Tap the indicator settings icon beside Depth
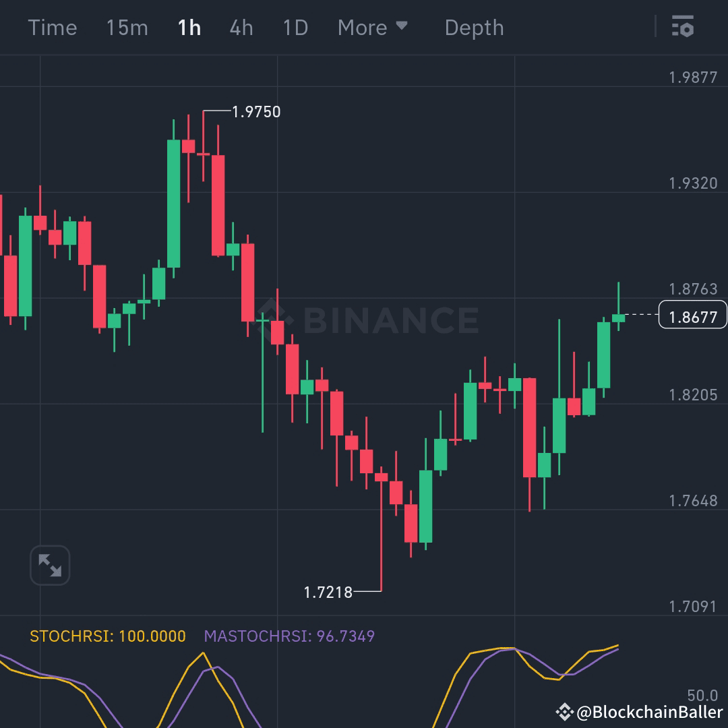 point(684,27)
